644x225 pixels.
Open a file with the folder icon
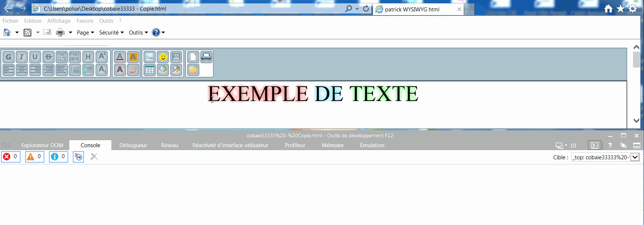click(193, 70)
